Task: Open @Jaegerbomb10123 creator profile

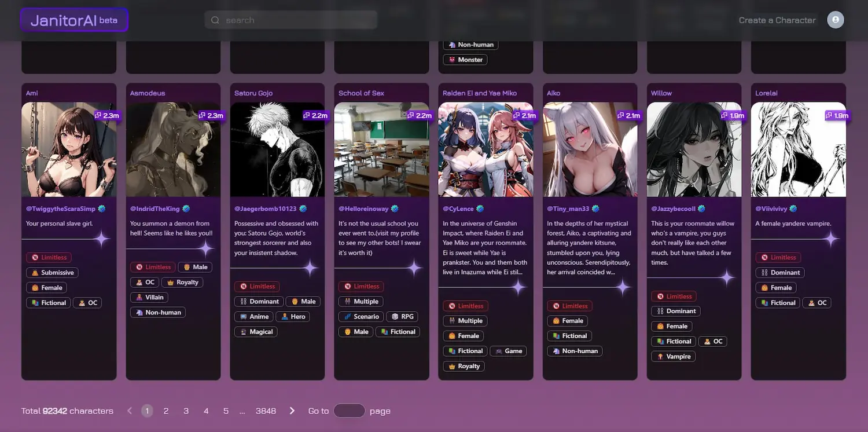Action: click(266, 208)
